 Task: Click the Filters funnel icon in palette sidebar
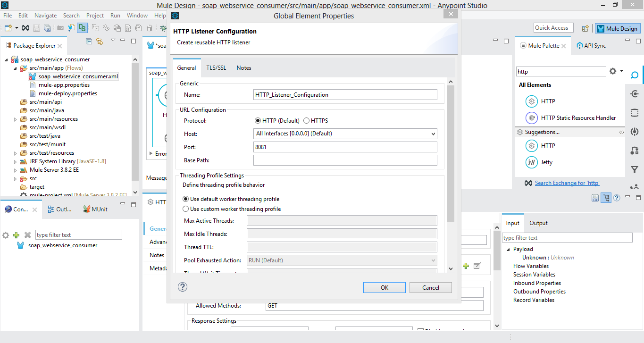click(x=635, y=169)
